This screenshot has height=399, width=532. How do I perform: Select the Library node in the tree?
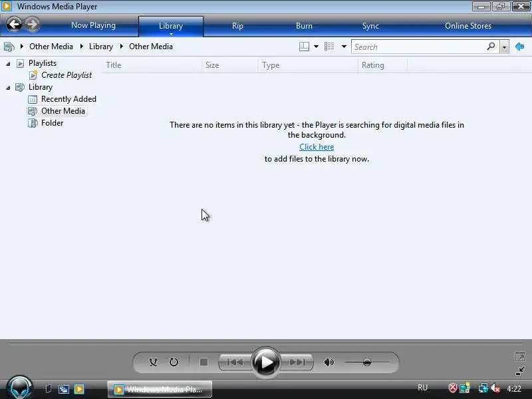point(41,87)
